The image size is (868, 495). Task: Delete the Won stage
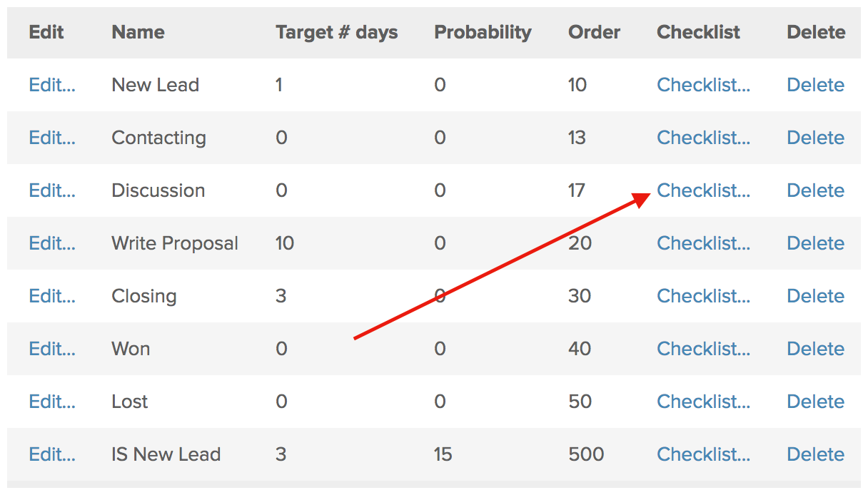[815, 349]
